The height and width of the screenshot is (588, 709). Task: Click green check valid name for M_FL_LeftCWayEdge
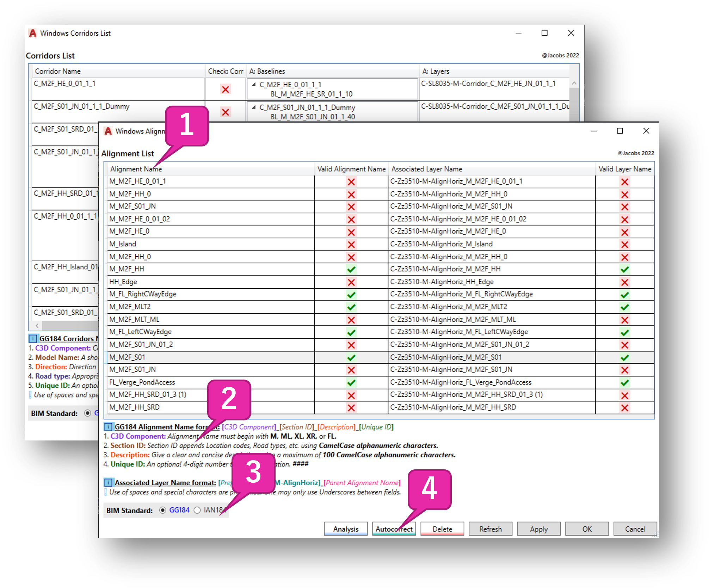tap(351, 332)
